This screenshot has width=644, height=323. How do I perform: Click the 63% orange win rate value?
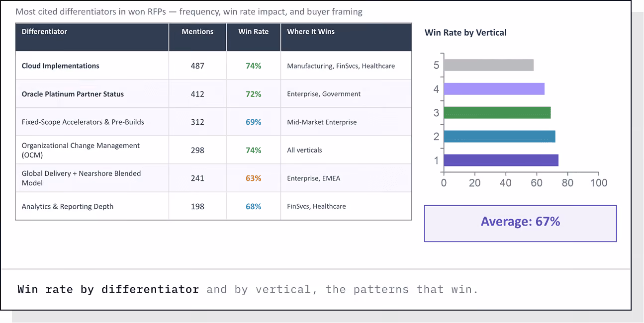click(x=254, y=178)
